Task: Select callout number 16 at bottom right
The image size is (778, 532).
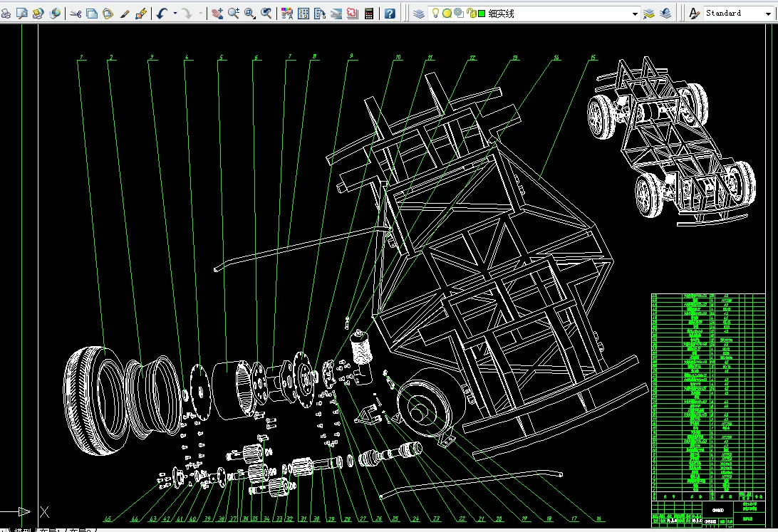Action: click(x=599, y=518)
